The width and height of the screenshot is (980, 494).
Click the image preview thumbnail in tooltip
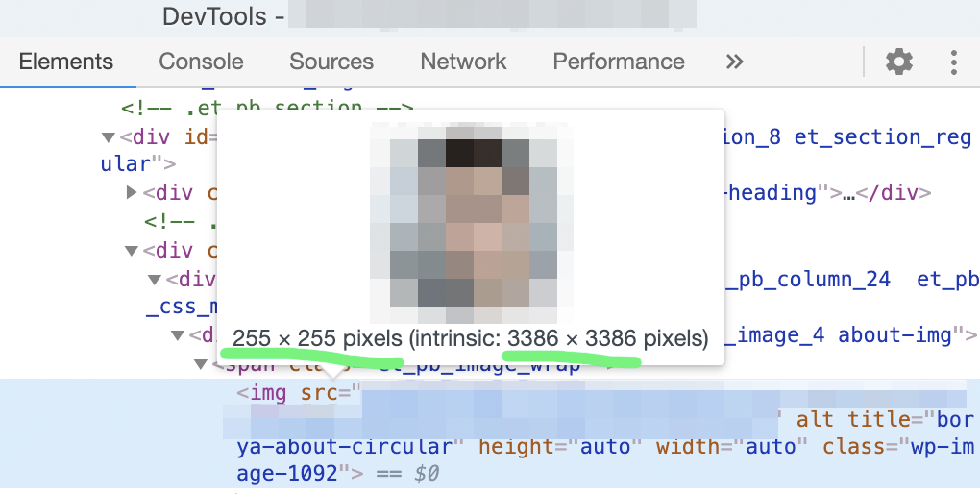point(472,223)
